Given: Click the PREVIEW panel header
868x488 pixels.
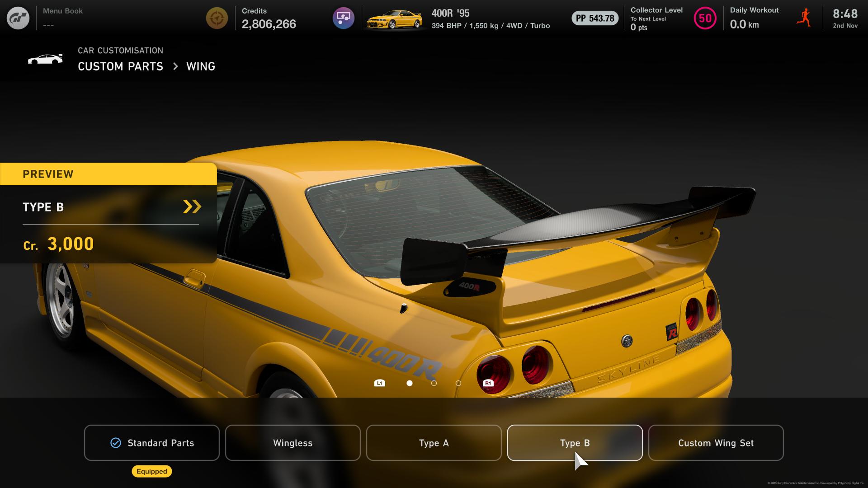Looking at the screenshot, I should point(108,174).
